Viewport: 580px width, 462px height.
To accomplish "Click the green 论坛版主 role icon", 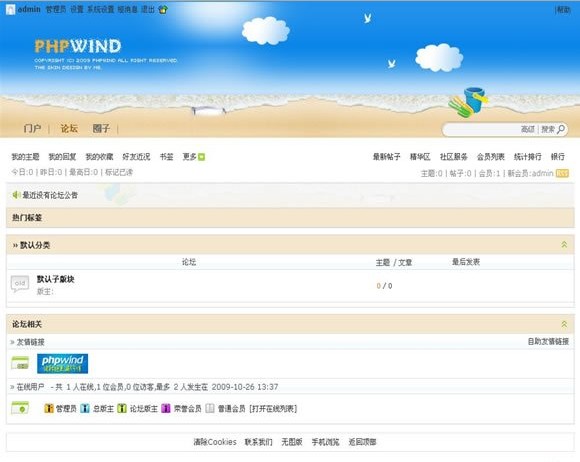I will (122, 408).
